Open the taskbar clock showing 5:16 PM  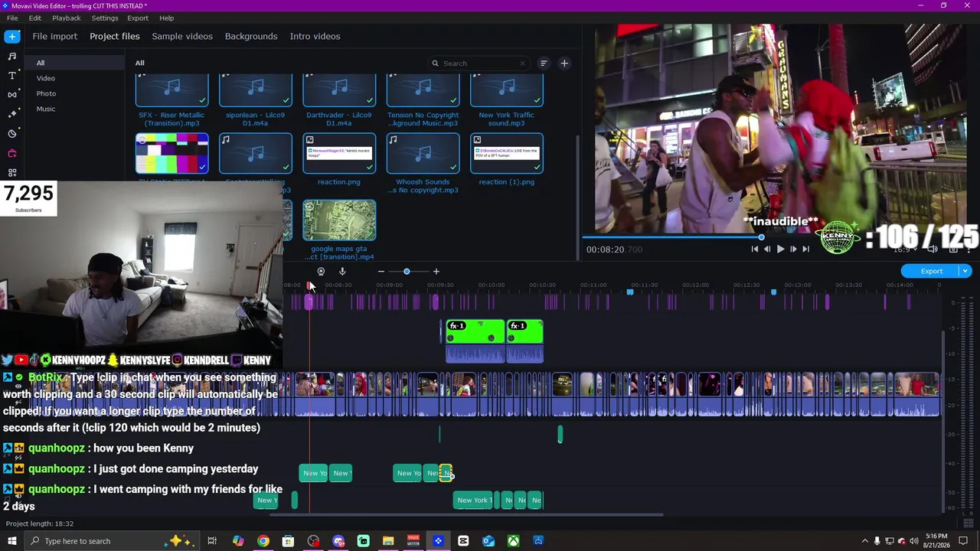coord(936,541)
